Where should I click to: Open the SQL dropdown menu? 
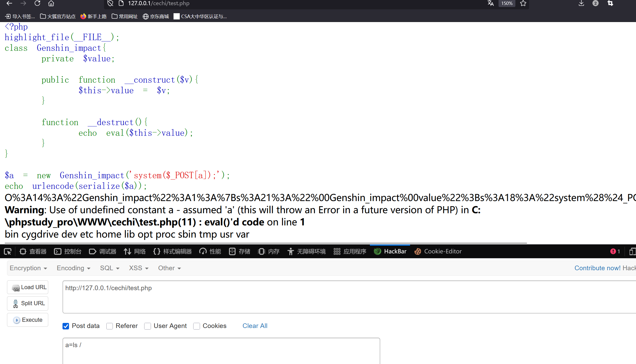pyautogui.click(x=109, y=268)
